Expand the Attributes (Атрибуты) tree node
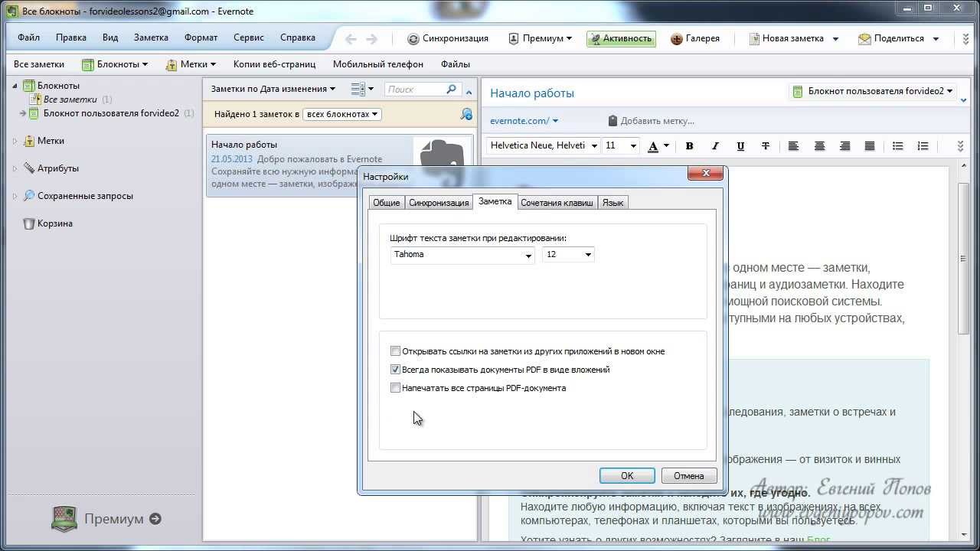The width and height of the screenshot is (980, 551). (15, 168)
